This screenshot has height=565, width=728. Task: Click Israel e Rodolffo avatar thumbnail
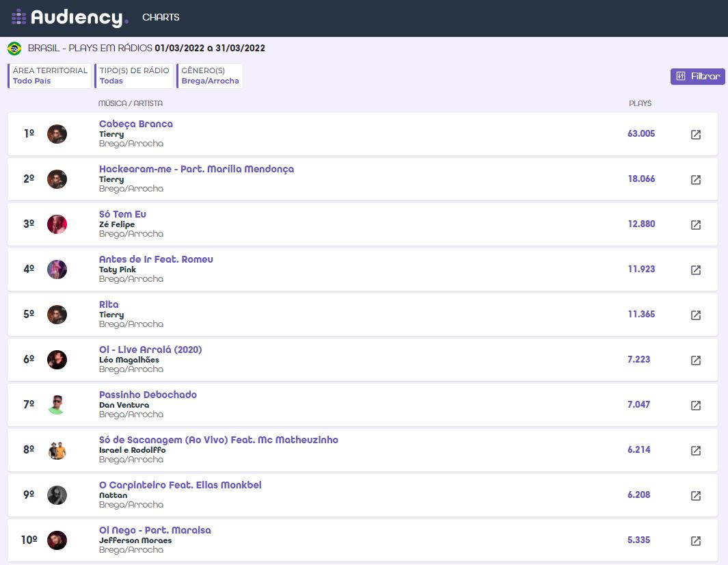(x=57, y=450)
